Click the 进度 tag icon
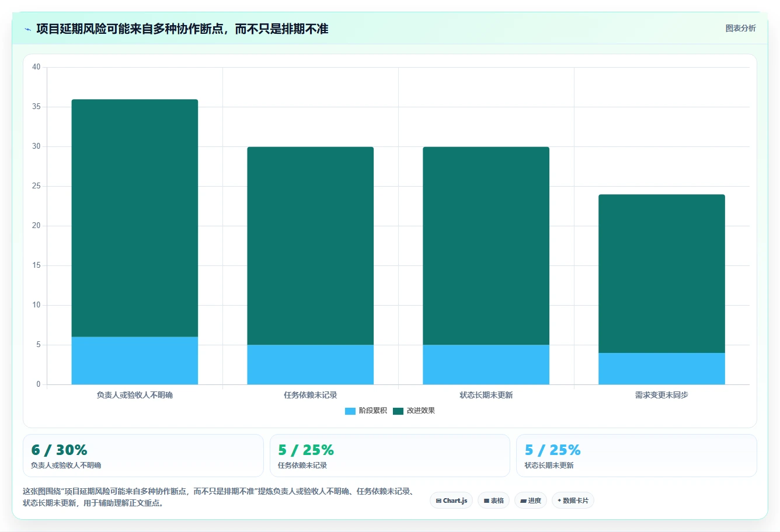Screen dimensions: 780x532 pos(524,501)
